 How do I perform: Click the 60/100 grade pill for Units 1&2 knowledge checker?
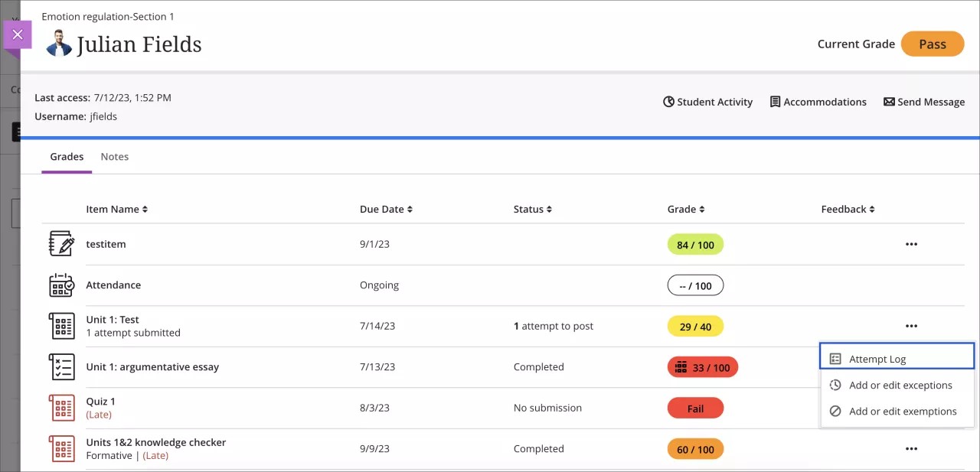point(695,448)
